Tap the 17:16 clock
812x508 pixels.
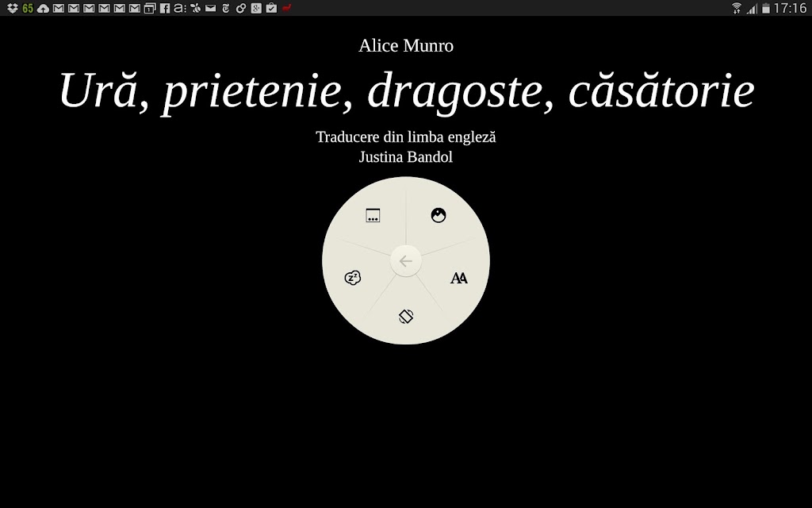tap(791, 8)
